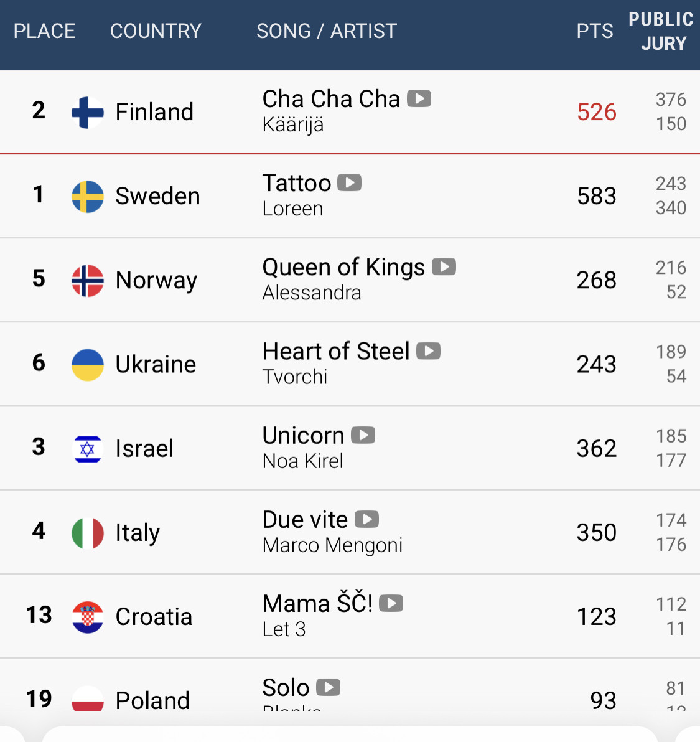Play the Tattoo video icon
This screenshot has height=742, width=700.
(350, 182)
